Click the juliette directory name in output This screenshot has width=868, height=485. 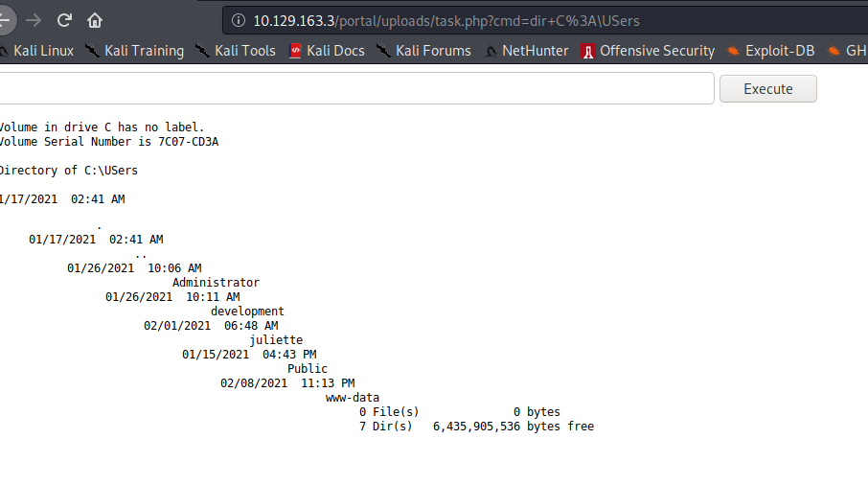click(x=276, y=340)
